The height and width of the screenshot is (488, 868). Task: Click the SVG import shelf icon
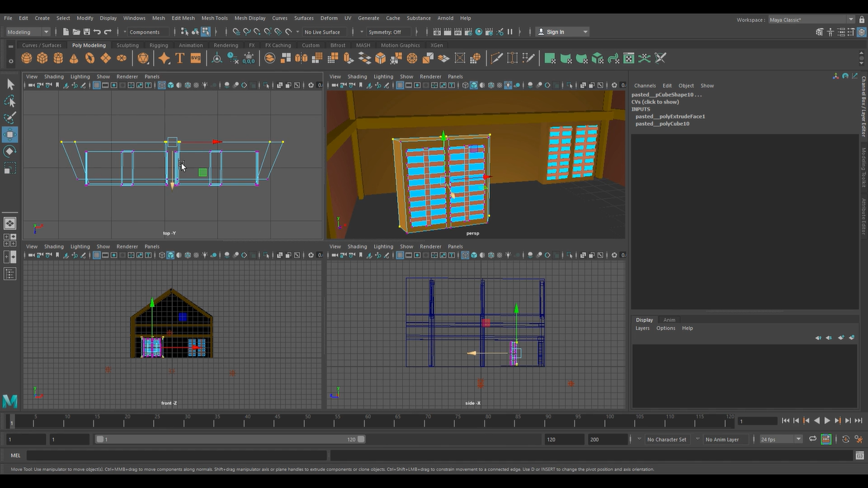(x=196, y=58)
